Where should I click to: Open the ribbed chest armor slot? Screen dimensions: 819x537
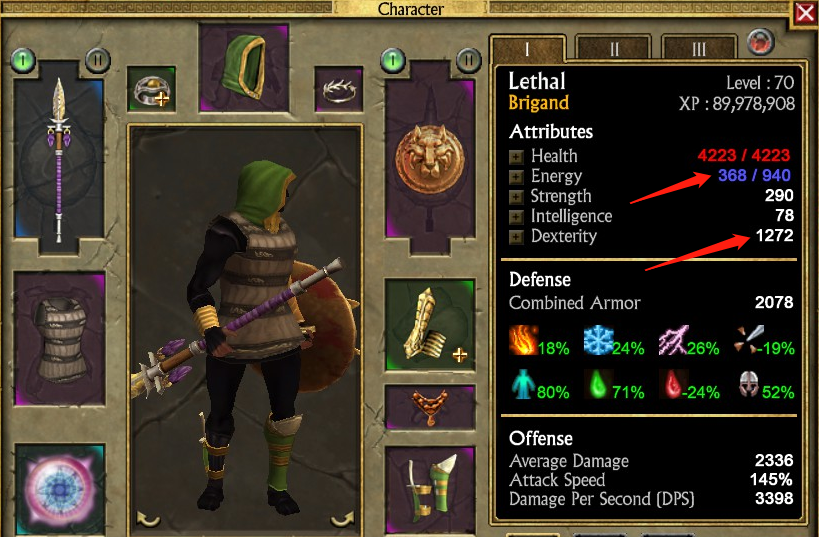pyautogui.click(x=60, y=338)
